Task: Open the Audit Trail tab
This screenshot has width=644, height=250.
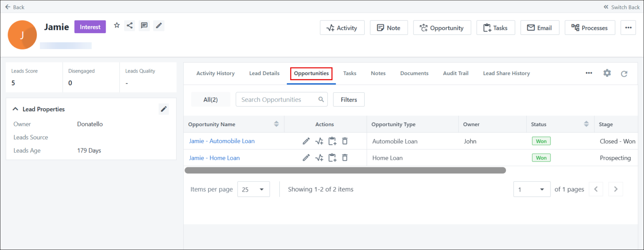Action: pos(455,73)
